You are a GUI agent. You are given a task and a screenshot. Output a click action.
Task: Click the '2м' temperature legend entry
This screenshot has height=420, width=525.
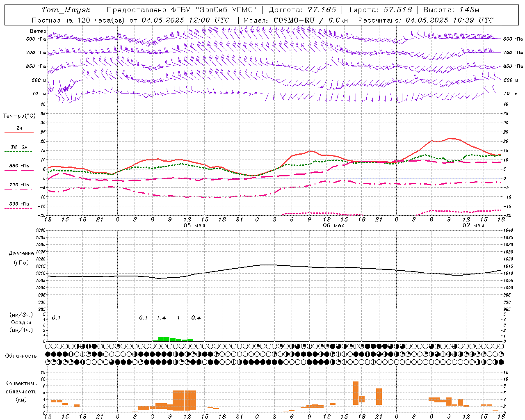pos(19,128)
